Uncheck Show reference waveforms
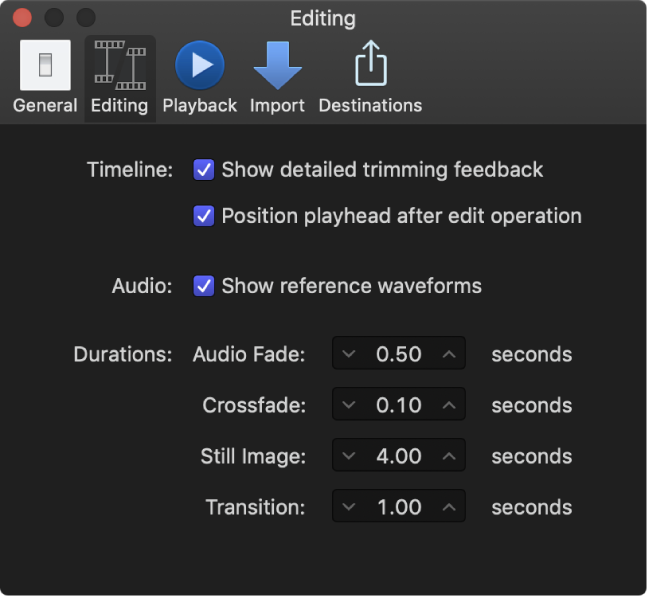Screen dimensions: 649x596 coord(204,286)
